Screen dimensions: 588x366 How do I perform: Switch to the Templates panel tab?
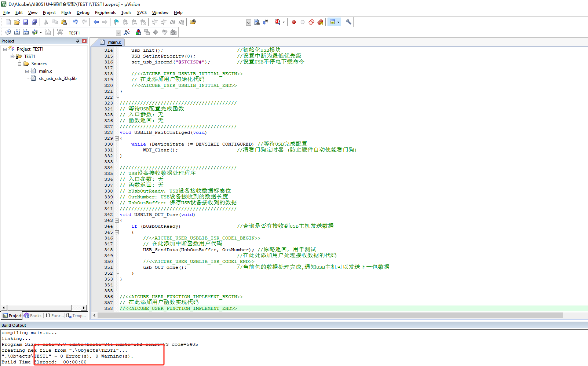76,316
